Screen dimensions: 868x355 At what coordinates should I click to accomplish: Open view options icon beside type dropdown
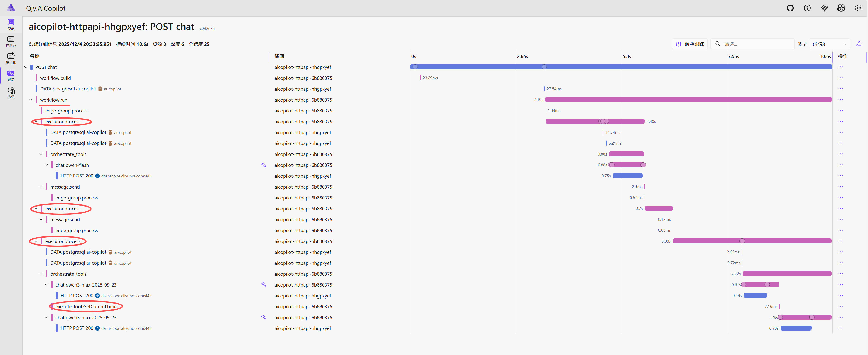point(858,44)
